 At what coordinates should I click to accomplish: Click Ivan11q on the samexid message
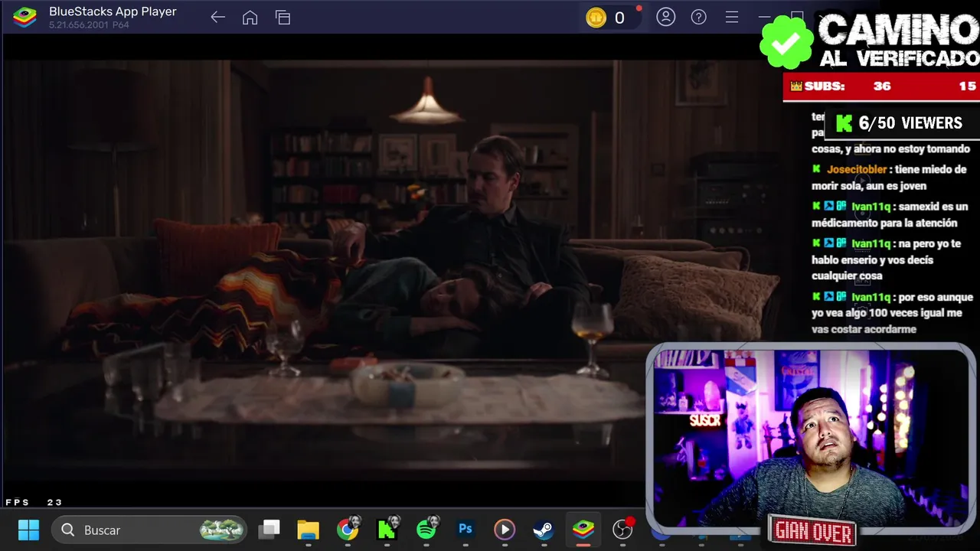coord(871,207)
